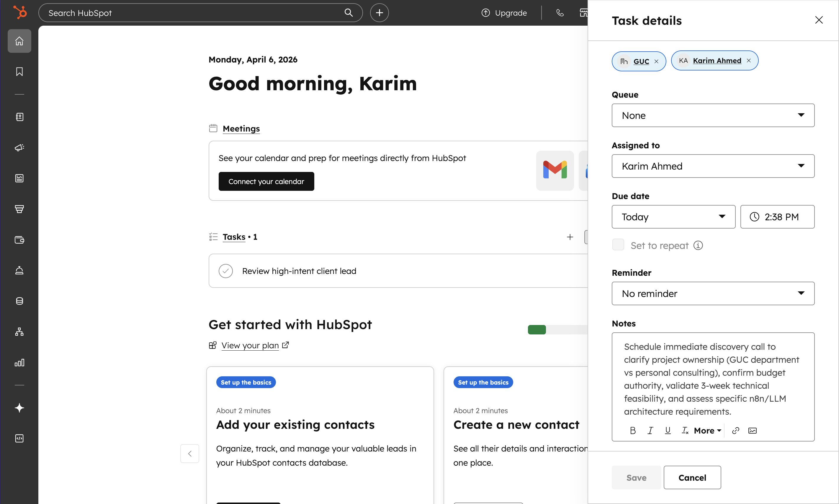
Task: Mark Review high-intent client lead complete
Action: 226,271
